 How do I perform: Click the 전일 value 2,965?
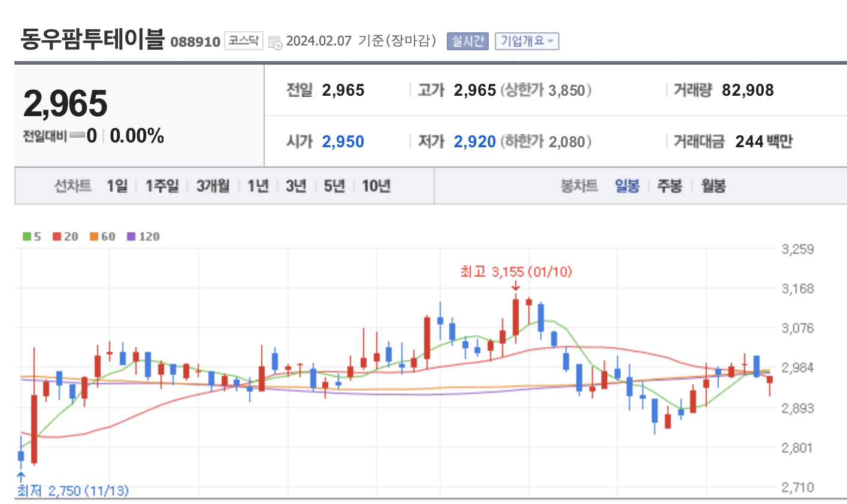pos(343,90)
